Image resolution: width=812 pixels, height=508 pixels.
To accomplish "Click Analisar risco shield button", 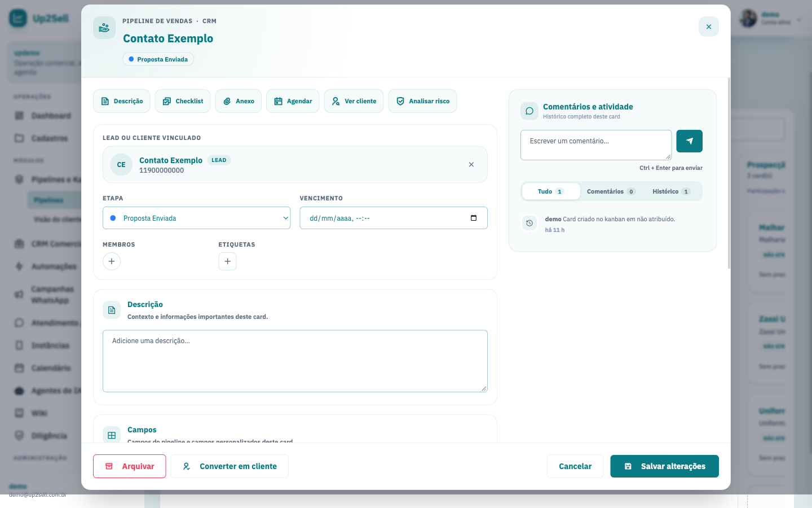I will tap(422, 101).
